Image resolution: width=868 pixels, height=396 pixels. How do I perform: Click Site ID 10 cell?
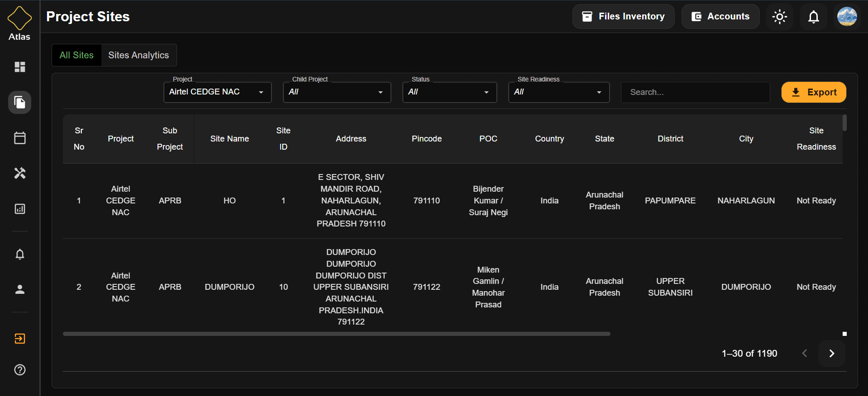click(283, 287)
